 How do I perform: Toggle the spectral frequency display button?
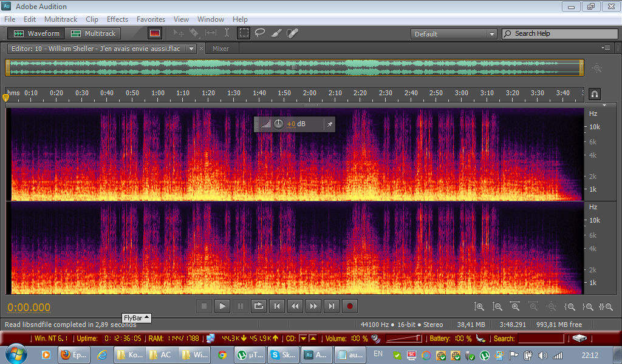pyautogui.click(x=155, y=33)
